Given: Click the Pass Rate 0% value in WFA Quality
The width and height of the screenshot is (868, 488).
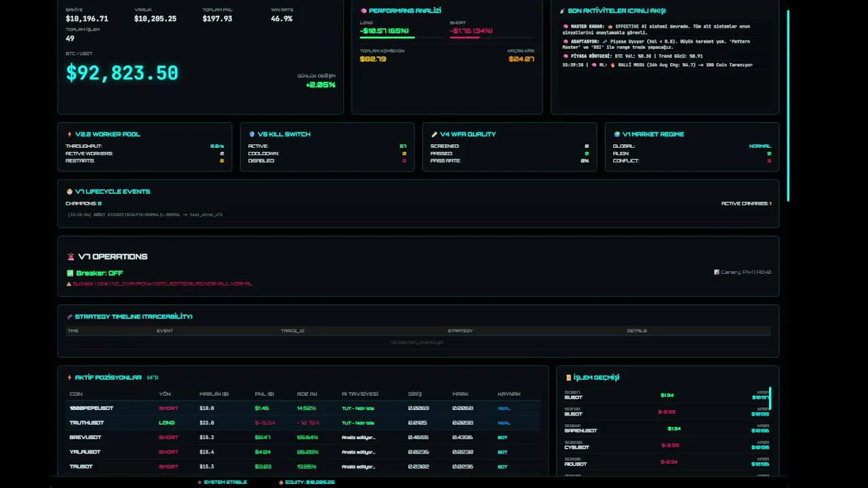Looking at the screenshot, I should point(585,161).
